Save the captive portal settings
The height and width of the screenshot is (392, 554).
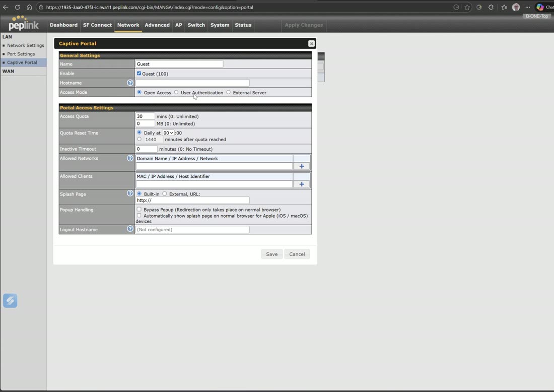[271, 254]
